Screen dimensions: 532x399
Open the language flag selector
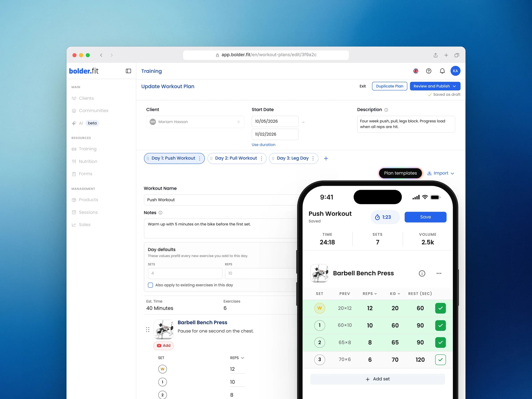pyautogui.click(x=416, y=71)
